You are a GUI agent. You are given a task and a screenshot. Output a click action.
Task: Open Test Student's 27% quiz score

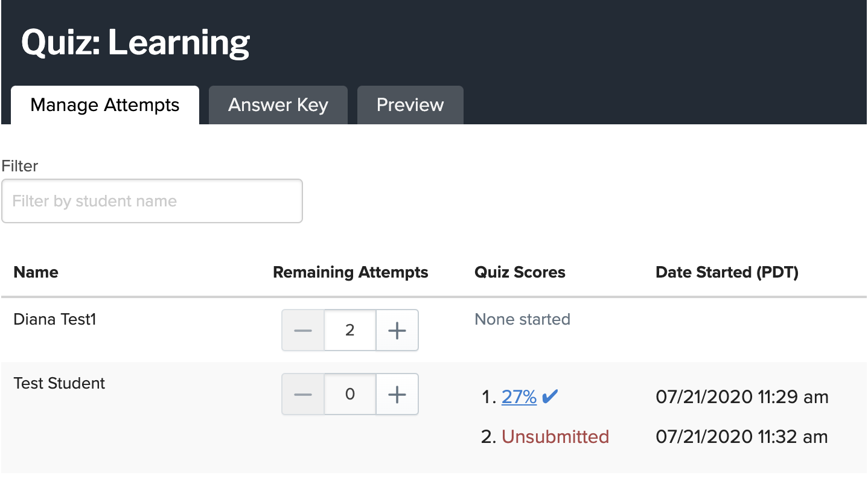point(519,396)
